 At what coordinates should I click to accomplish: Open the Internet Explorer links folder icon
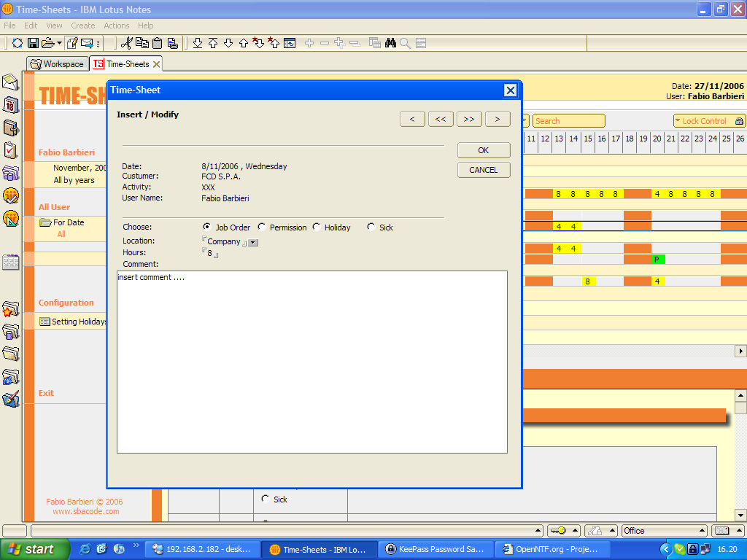(10, 377)
